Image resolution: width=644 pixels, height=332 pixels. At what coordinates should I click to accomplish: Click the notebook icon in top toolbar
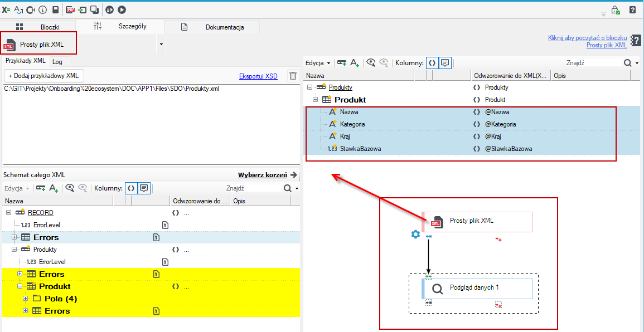click(55, 9)
